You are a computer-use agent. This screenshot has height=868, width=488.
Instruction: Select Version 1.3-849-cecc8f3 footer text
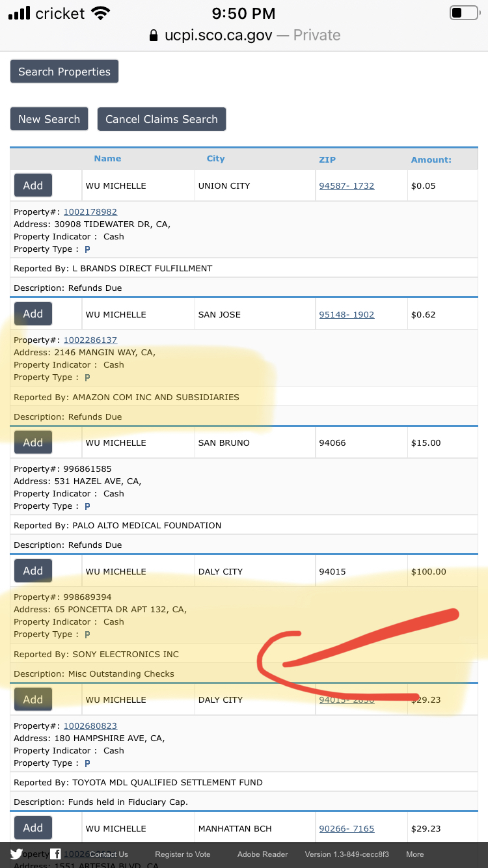[x=347, y=854]
